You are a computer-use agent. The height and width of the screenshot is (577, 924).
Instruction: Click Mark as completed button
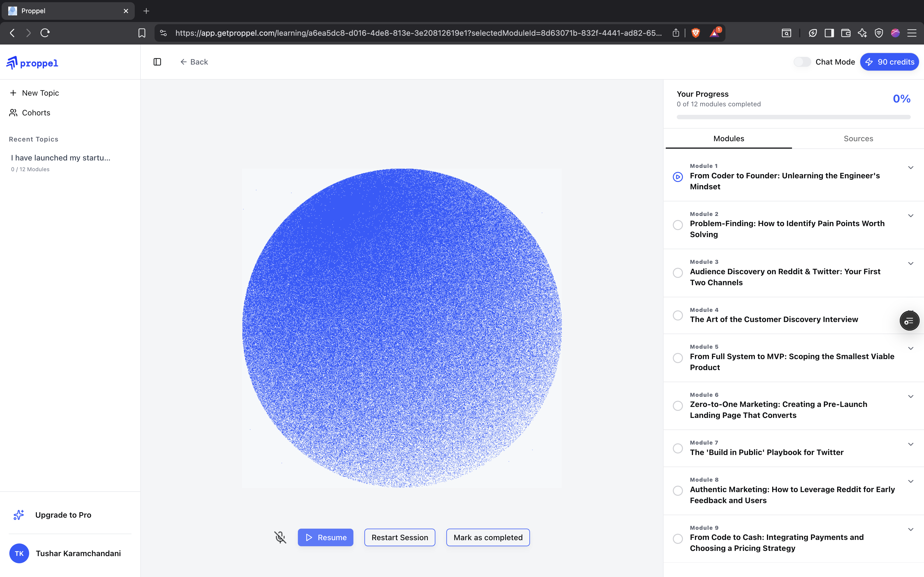pos(488,537)
